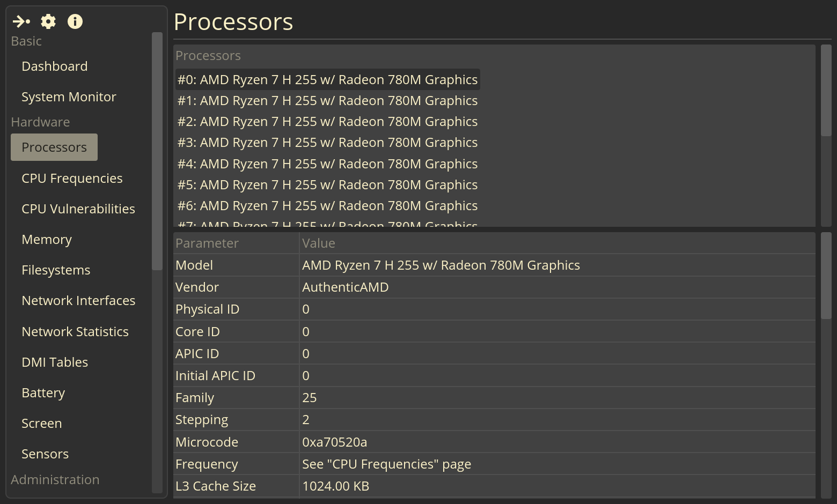837x504 pixels.
Task: Click the L3 Cache Size label
Action: point(216,486)
